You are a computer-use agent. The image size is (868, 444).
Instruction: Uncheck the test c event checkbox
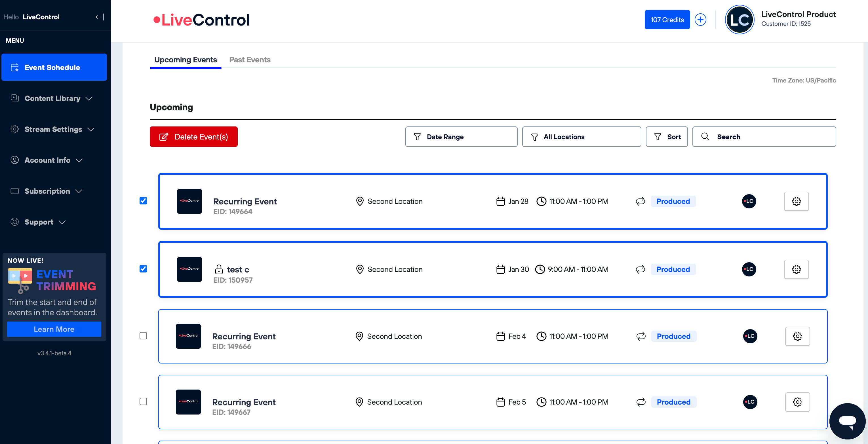pyautogui.click(x=143, y=269)
